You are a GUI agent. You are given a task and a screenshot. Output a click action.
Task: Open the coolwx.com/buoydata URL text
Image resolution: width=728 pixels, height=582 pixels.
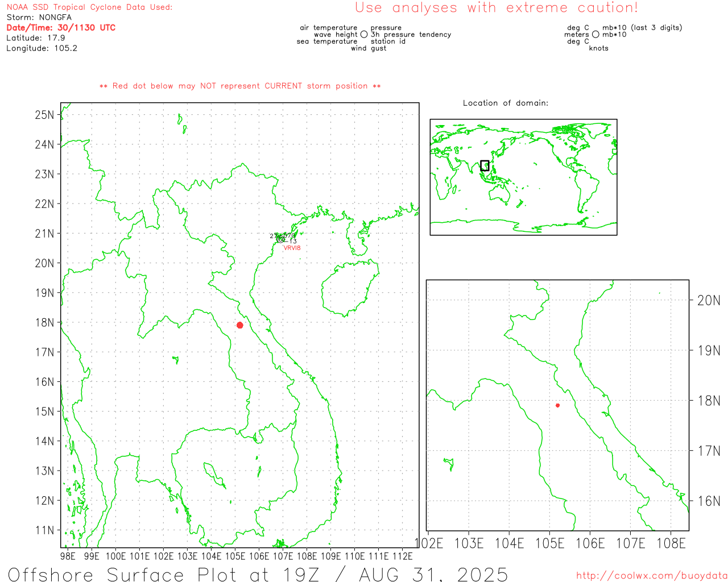pyautogui.click(x=652, y=576)
